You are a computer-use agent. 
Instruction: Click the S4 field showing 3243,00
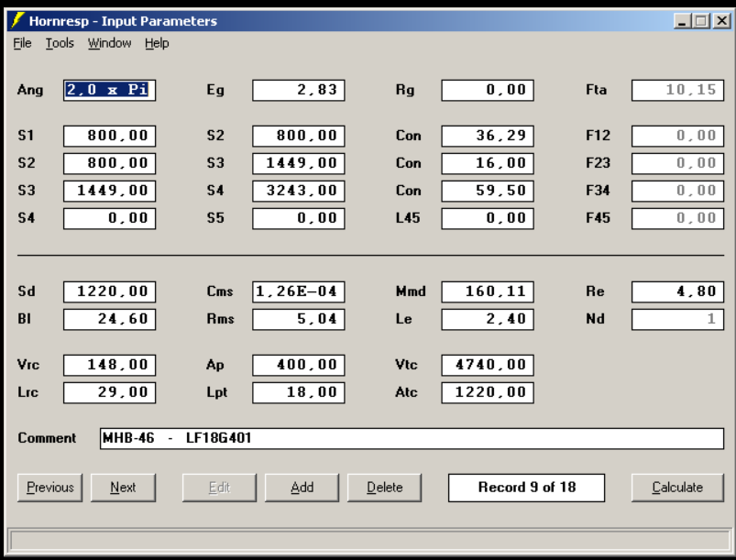click(299, 191)
